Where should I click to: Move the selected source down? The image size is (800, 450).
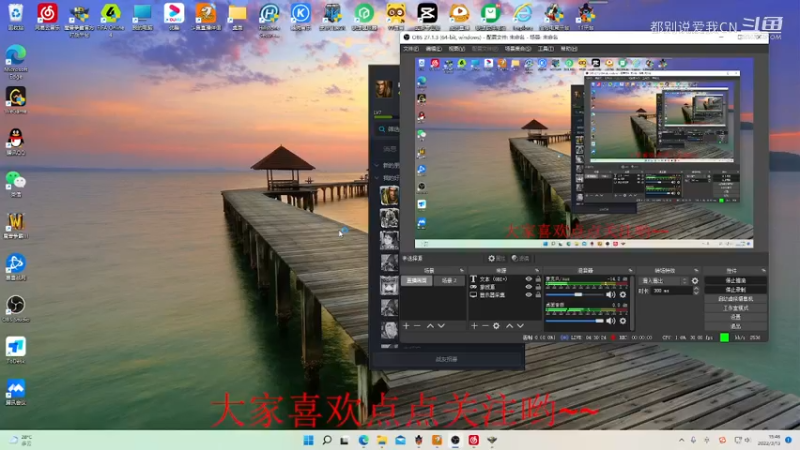(x=520, y=326)
